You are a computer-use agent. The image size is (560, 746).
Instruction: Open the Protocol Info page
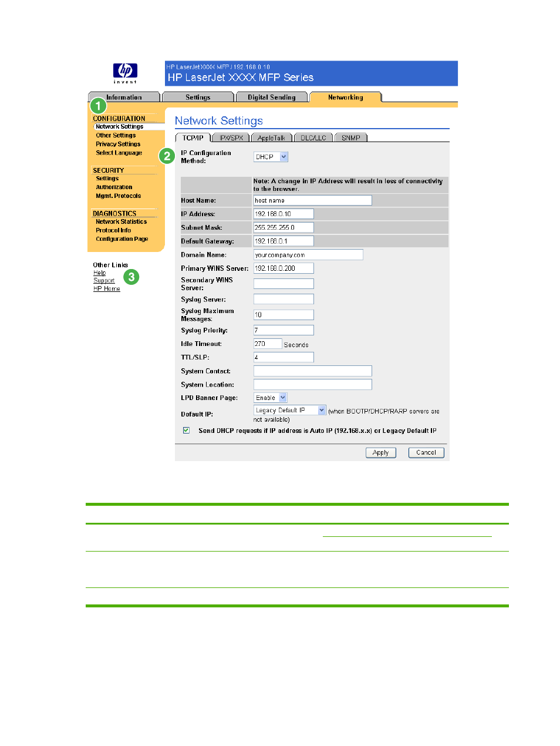coord(113,231)
